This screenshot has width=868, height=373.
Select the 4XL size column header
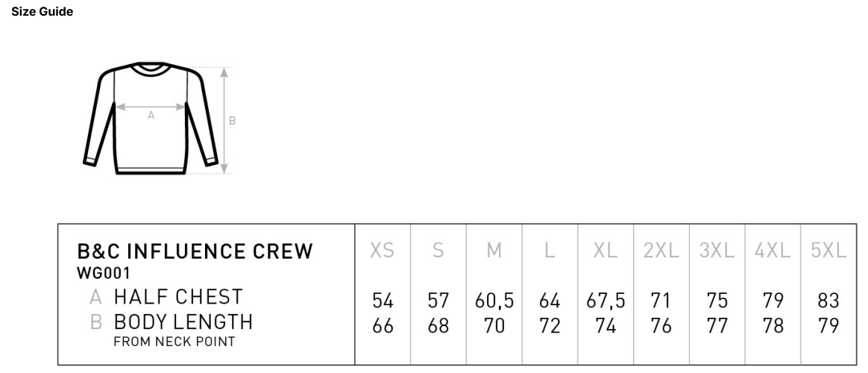pyautogui.click(x=773, y=251)
